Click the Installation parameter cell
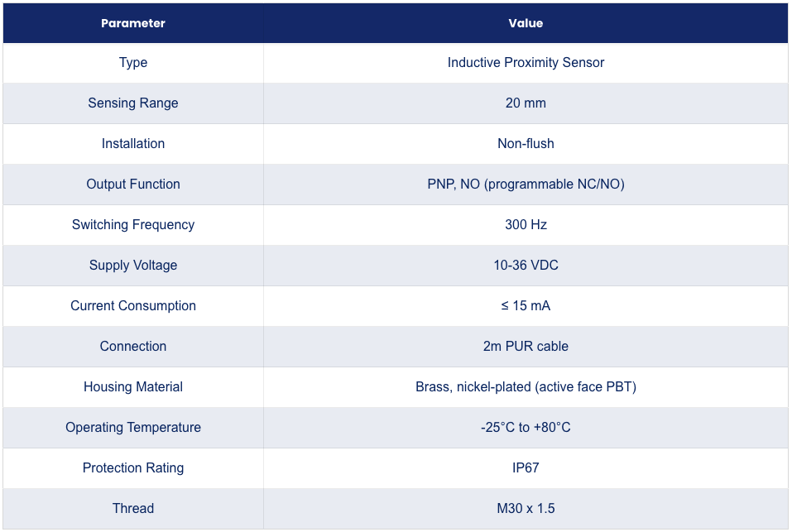Viewport: 792px width, 532px height. coord(133,144)
